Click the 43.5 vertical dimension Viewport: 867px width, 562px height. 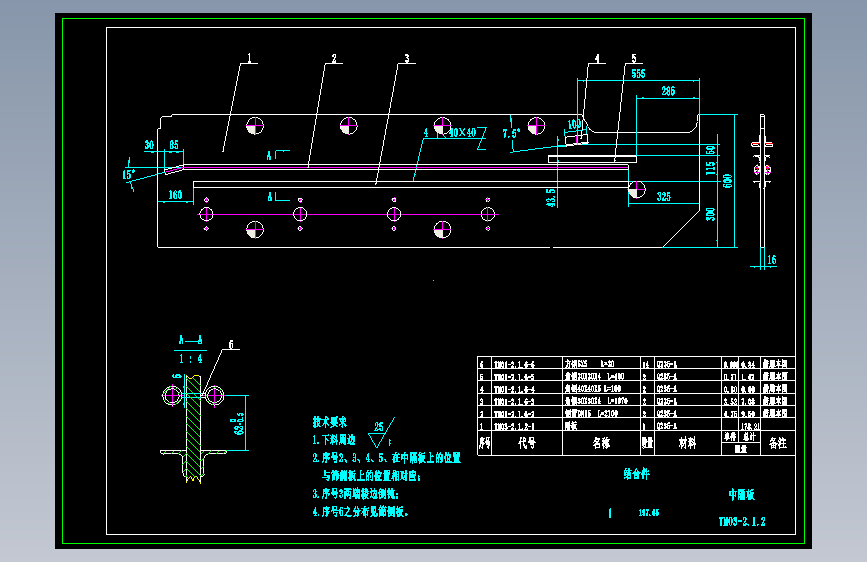tap(551, 197)
